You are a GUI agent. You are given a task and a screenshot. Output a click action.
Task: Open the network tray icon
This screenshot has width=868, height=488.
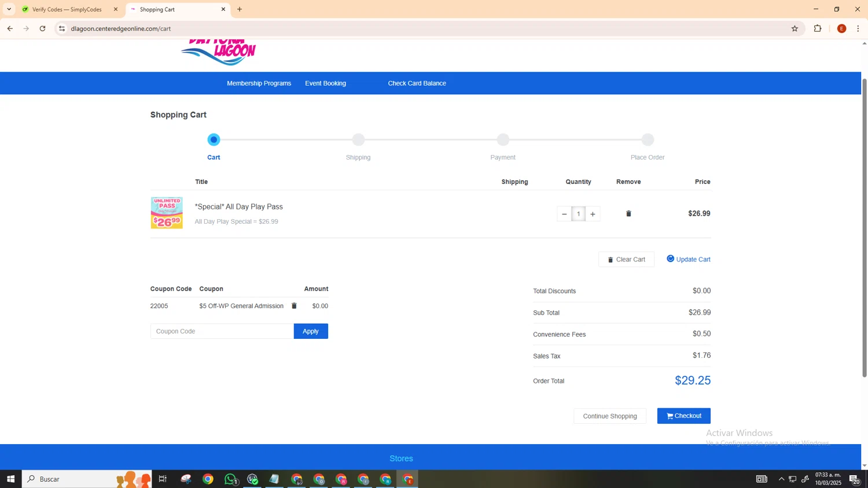793,479
